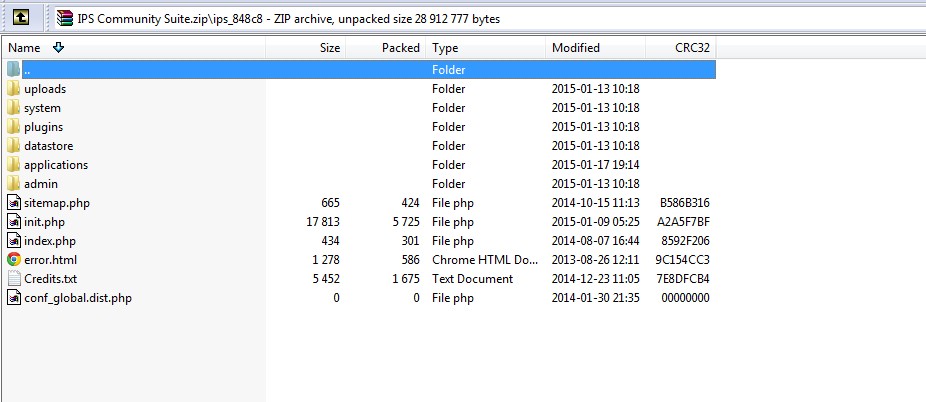The height and width of the screenshot is (402, 926).
Task: Sort by the CRC32 column header
Action: (692, 48)
